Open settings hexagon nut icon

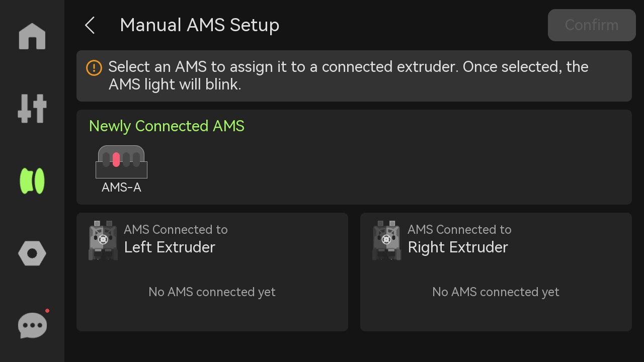(32, 254)
